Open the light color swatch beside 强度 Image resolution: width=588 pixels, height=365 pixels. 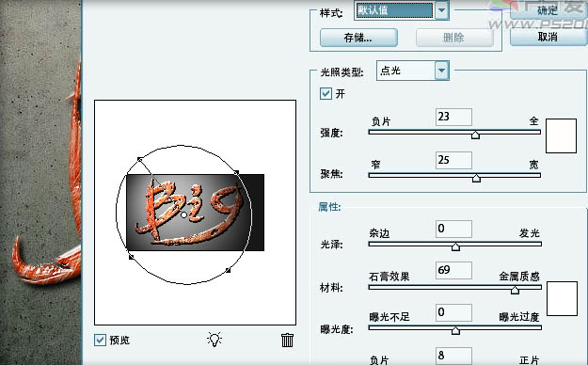(x=561, y=135)
